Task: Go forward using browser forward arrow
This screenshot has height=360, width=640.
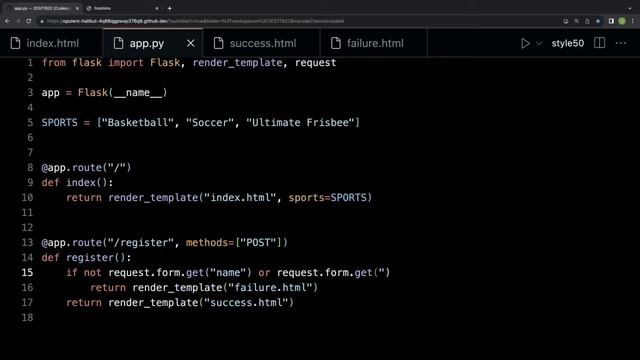Action: 18,21
